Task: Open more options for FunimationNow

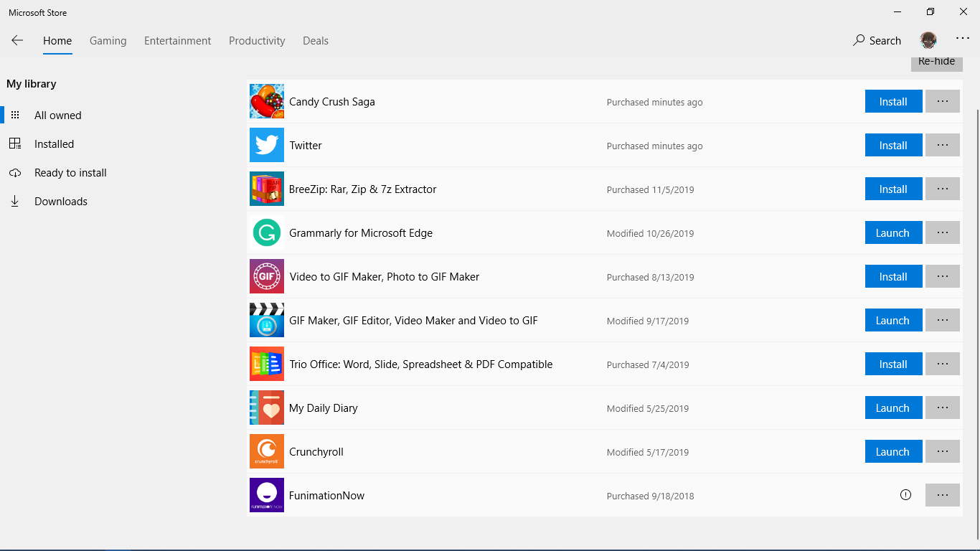Action: point(943,495)
